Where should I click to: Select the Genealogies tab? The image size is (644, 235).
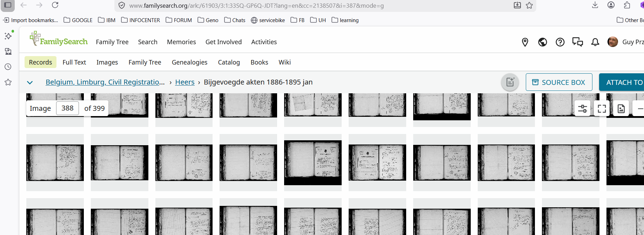(189, 62)
